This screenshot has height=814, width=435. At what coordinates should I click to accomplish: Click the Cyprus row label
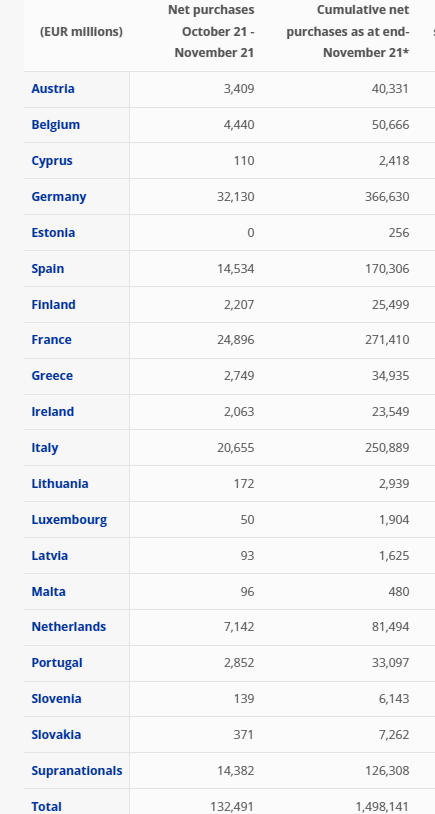pyautogui.click(x=52, y=161)
